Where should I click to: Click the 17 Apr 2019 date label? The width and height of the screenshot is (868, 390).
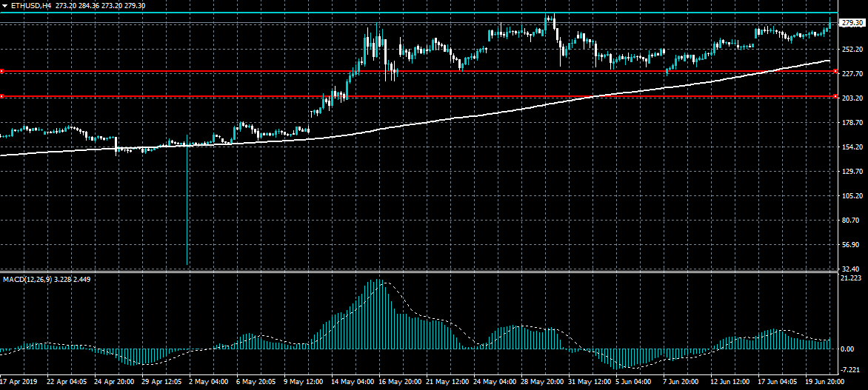[x=19, y=382]
